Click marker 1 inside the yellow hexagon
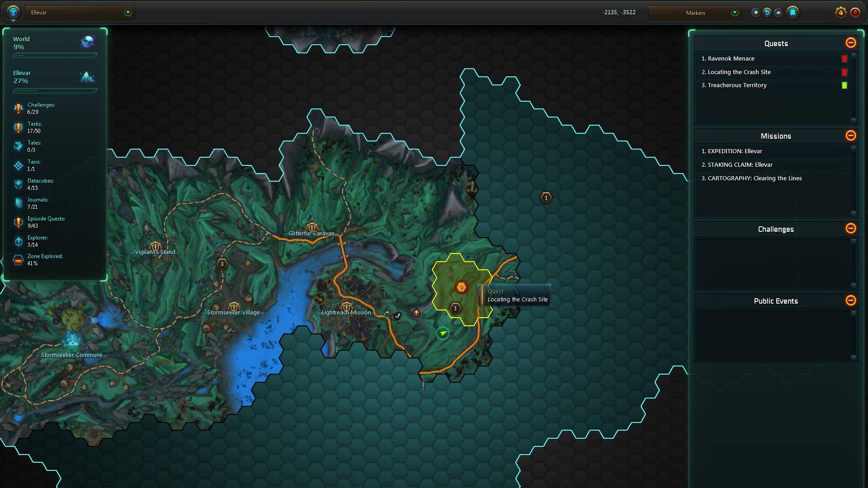This screenshot has width=868, height=488. pyautogui.click(x=455, y=308)
